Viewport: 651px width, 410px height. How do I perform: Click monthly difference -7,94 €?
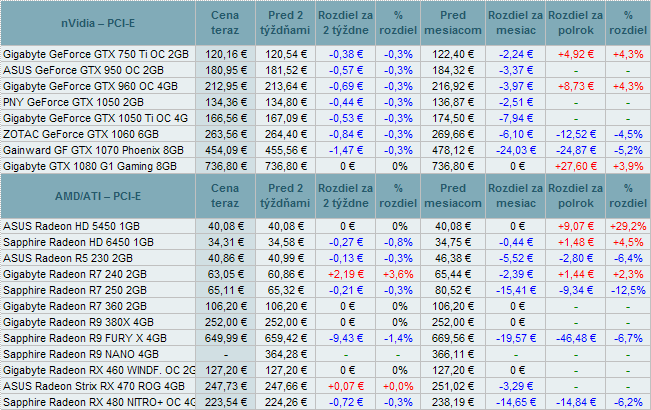(x=516, y=118)
